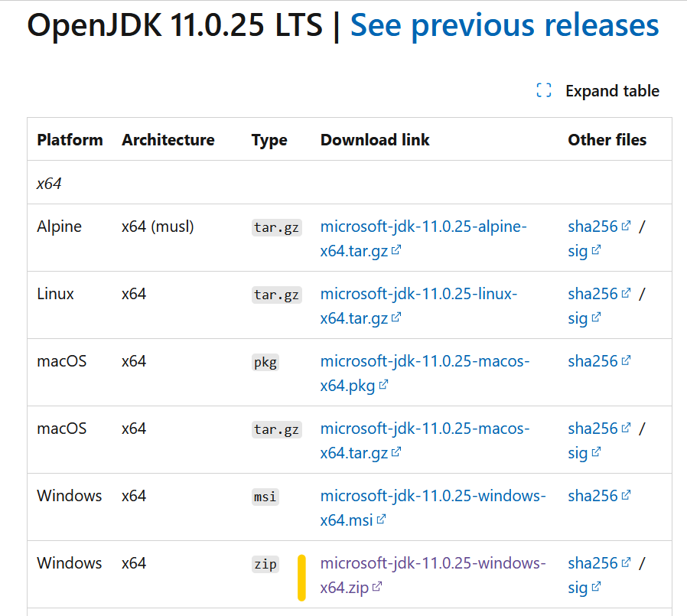Open sha256 file for Alpine row

point(592,227)
